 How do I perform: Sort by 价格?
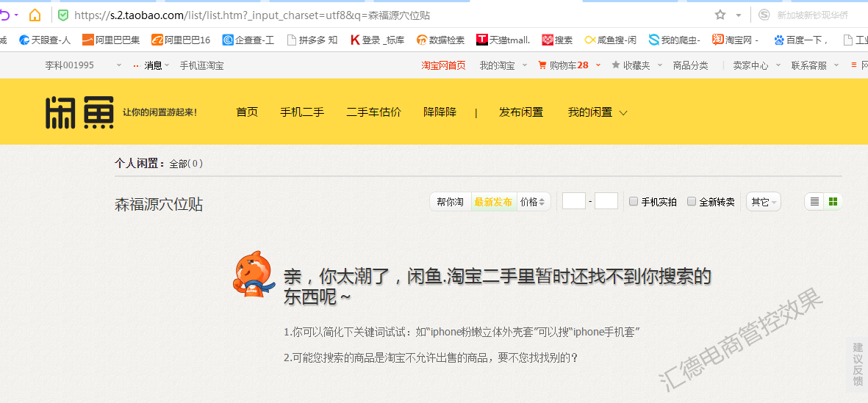(x=533, y=202)
